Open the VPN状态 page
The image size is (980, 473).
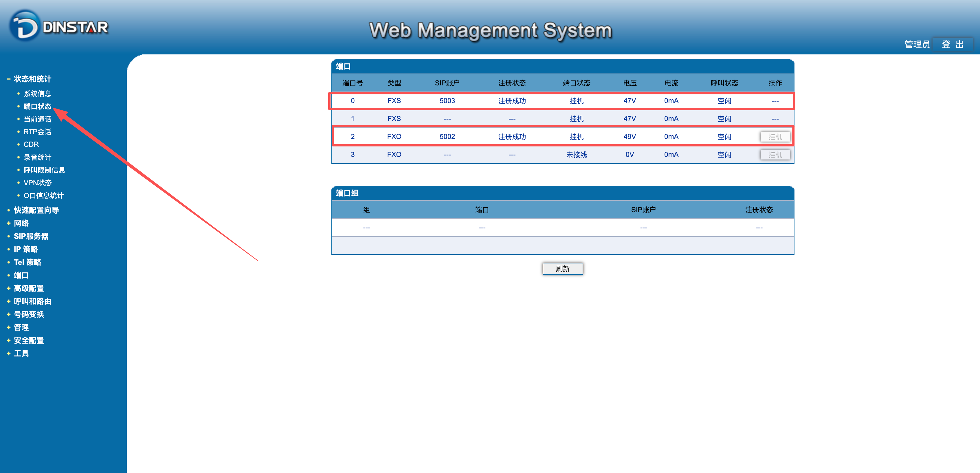(38, 183)
